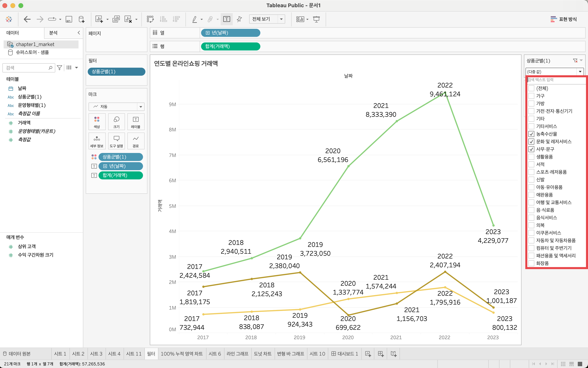Click the 표현 방식 Show Me button

[563, 19]
